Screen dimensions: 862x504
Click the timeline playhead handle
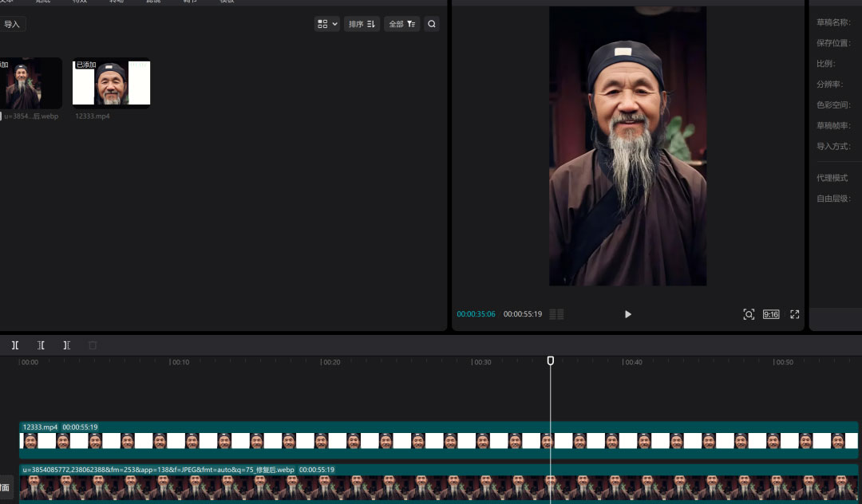pos(550,360)
